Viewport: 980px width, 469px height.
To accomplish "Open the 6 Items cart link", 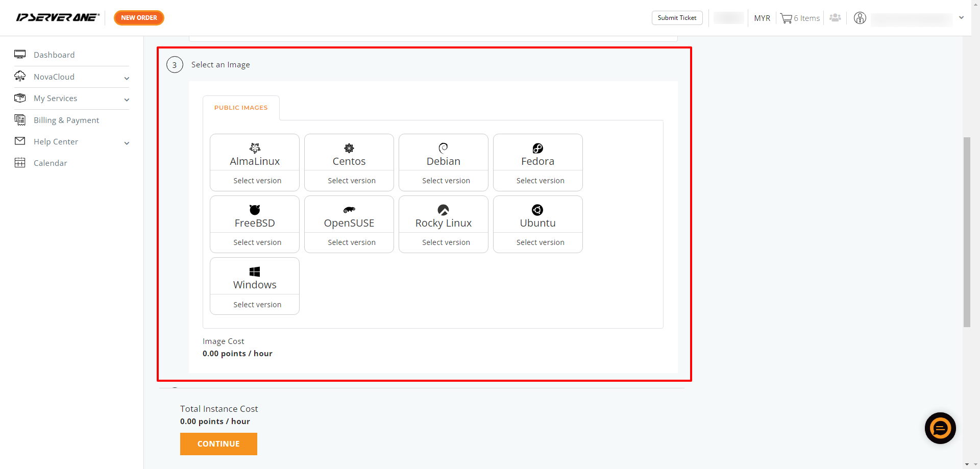I will [806, 18].
